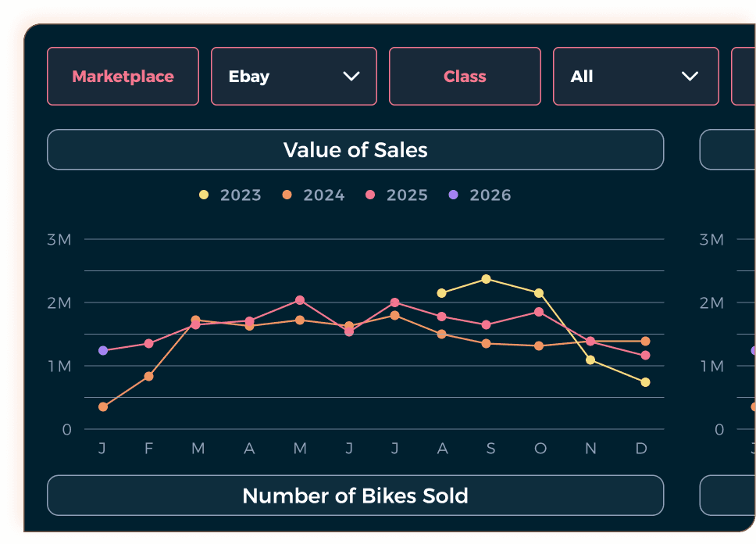Click the J label for January on the x-axis
756x544 pixels.
(101, 449)
